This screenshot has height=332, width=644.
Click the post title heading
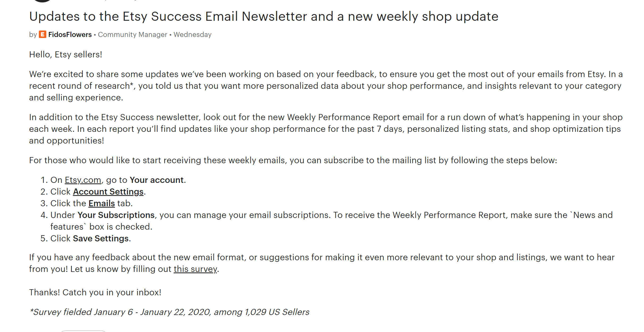[x=264, y=16]
